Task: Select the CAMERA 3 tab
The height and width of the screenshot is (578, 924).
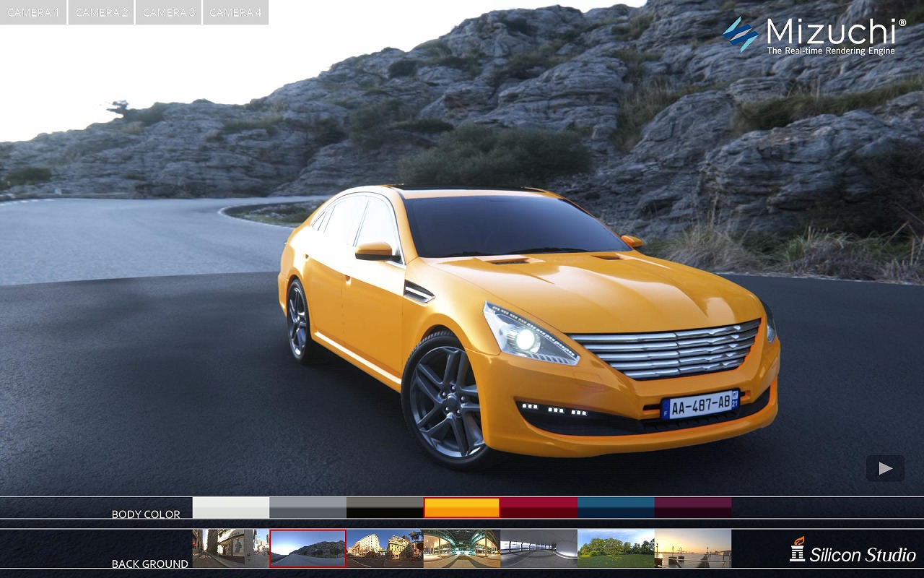Action: pos(168,12)
